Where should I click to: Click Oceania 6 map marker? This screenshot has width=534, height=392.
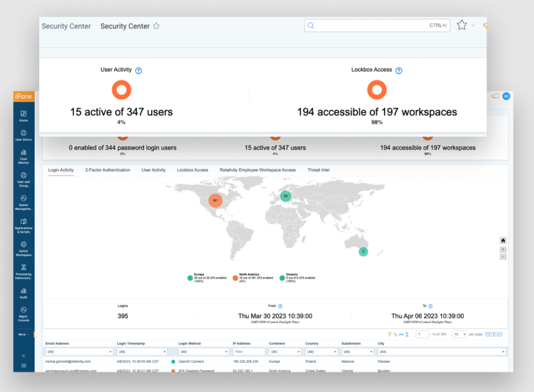pos(363,252)
